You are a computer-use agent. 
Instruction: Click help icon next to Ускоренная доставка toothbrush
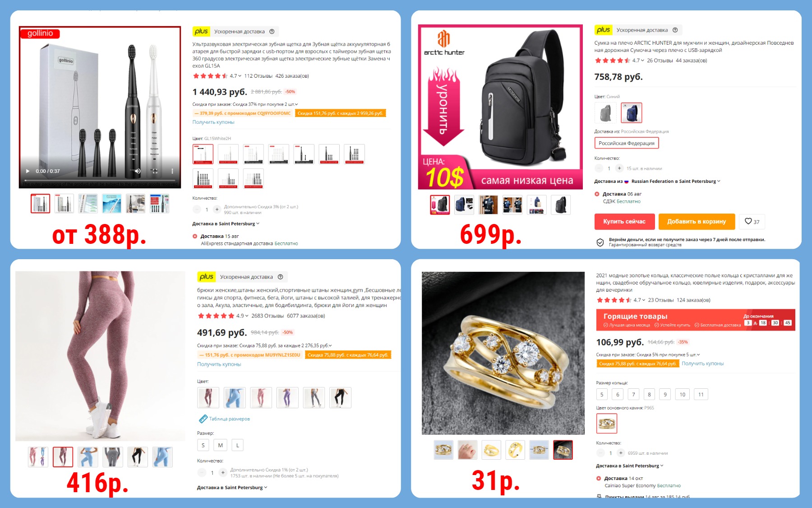coord(272,32)
